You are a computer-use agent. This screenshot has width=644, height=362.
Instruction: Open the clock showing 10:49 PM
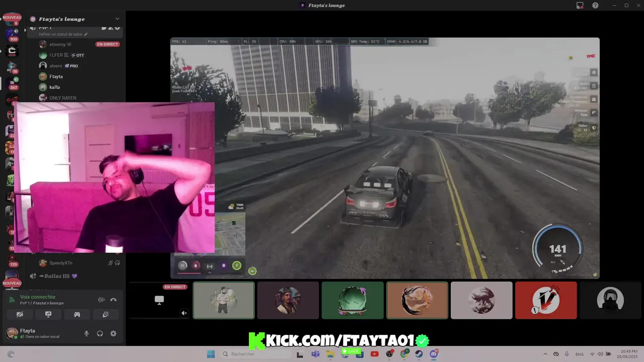click(x=626, y=354)
